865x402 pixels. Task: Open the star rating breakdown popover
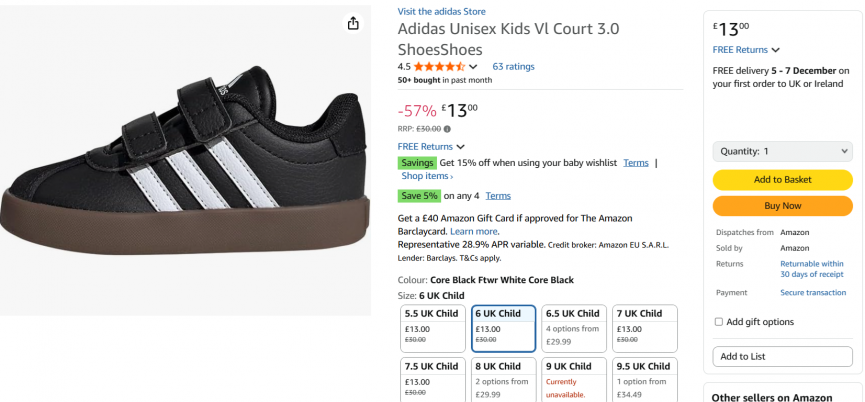click(474, 67)
